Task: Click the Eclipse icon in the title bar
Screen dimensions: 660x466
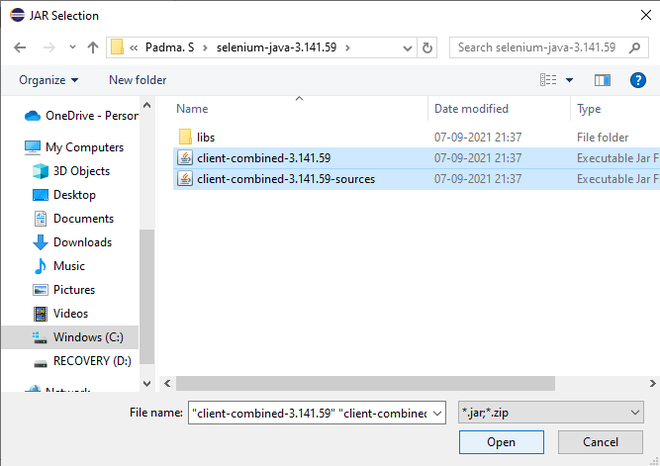Action: click(17, 15)
